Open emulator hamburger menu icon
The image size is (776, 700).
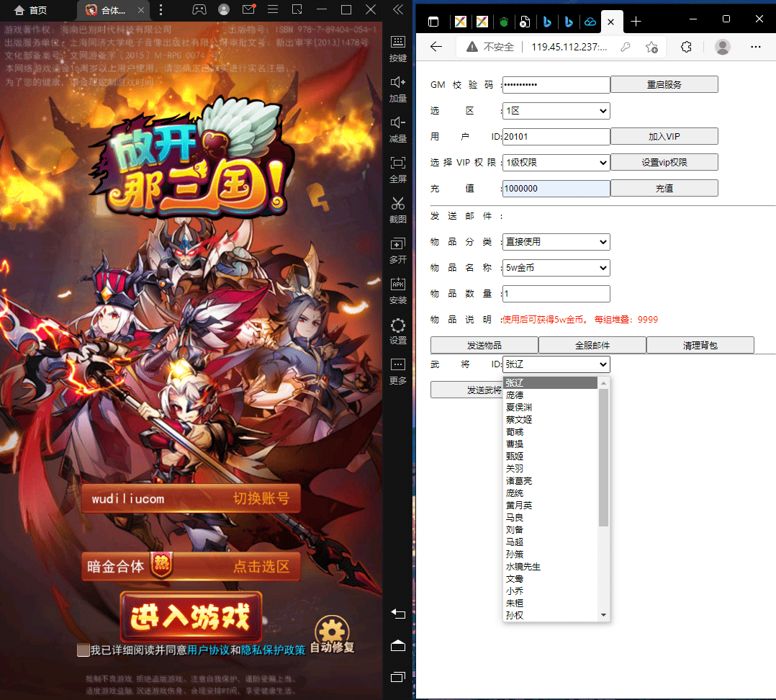[x=273, y=9]
